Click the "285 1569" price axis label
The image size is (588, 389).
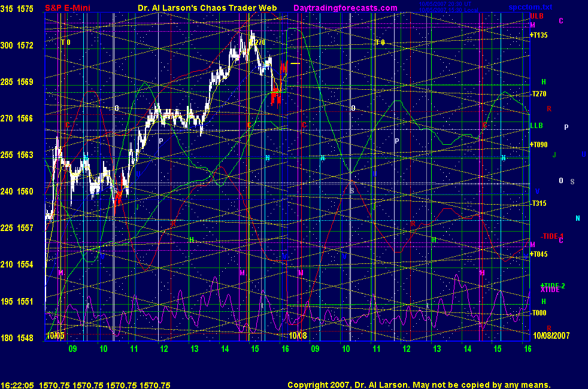coord(17,82)
